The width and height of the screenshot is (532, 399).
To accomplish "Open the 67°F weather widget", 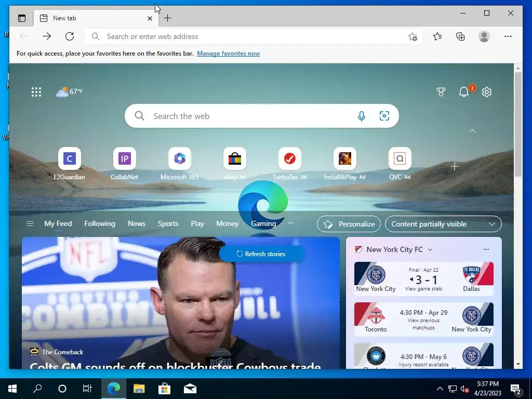I will pos(69,91).
